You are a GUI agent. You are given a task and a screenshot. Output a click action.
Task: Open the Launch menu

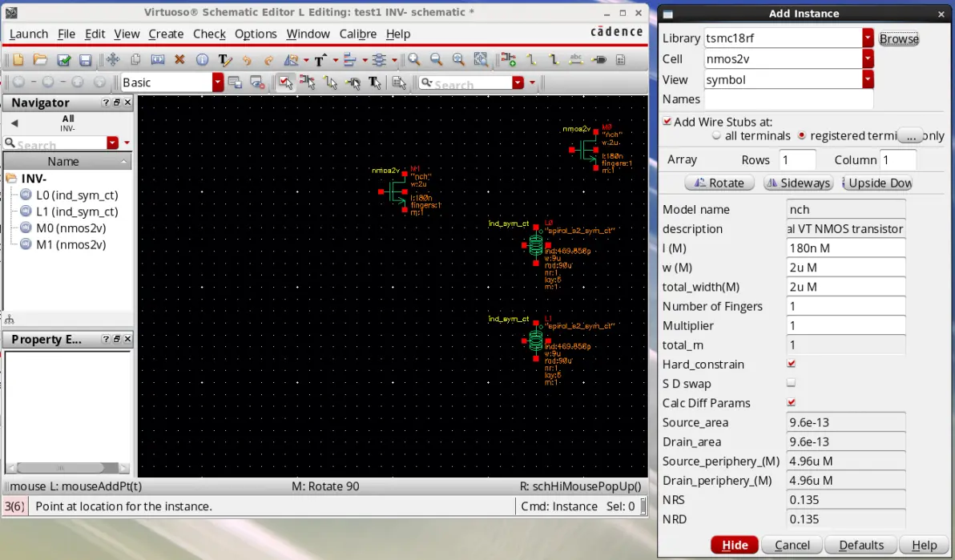(29, 34)
